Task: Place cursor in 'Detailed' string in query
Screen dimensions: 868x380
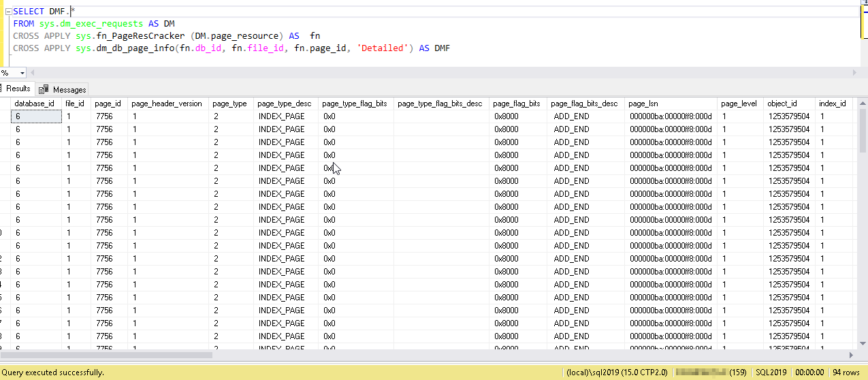Action: 381,48
